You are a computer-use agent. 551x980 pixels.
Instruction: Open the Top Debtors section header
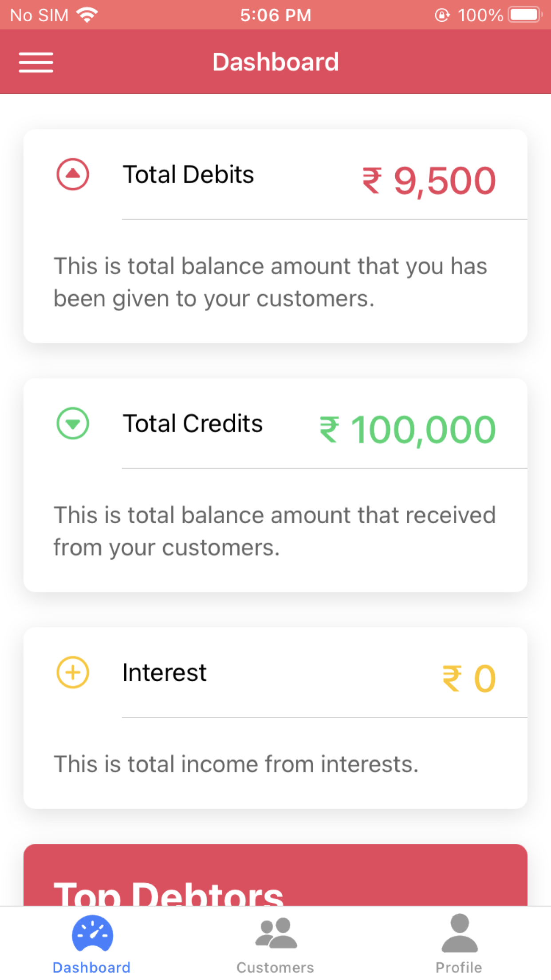coord(169,892)
